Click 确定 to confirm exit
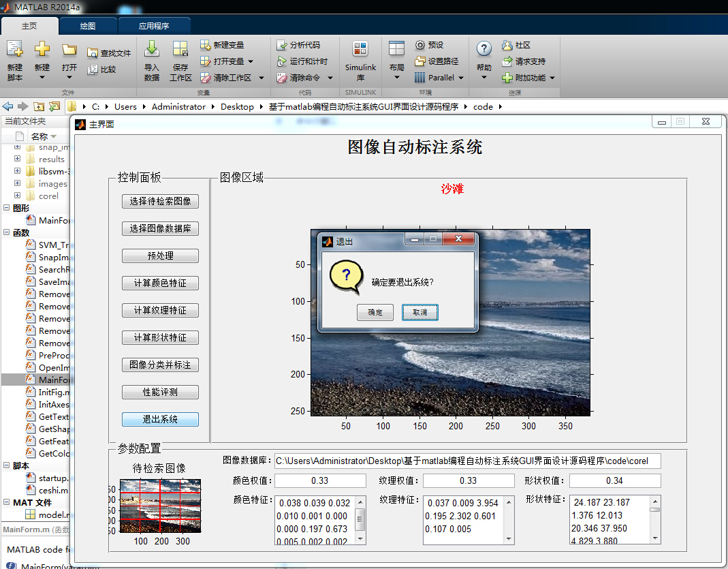The image size is (728, 569). click(x=375, y=312)
